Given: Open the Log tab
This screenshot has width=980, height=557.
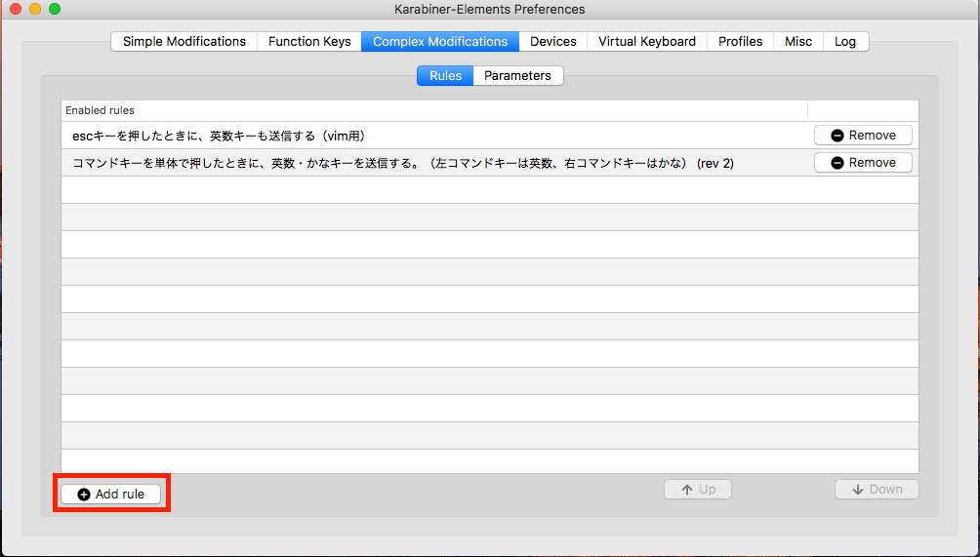Looking at the screenshot, I should coord(845,41).
